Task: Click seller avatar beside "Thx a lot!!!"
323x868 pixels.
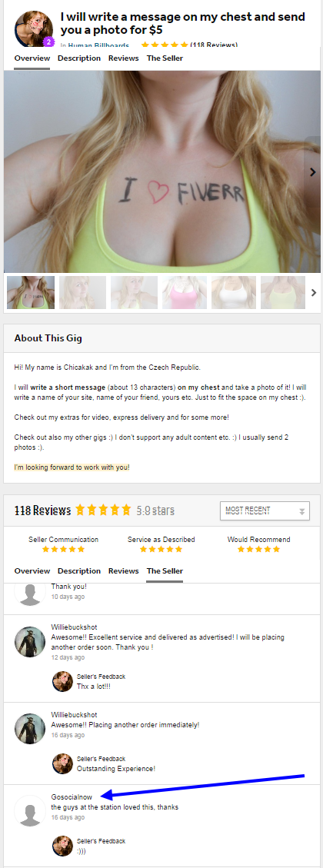Action: tap(62, 681)
